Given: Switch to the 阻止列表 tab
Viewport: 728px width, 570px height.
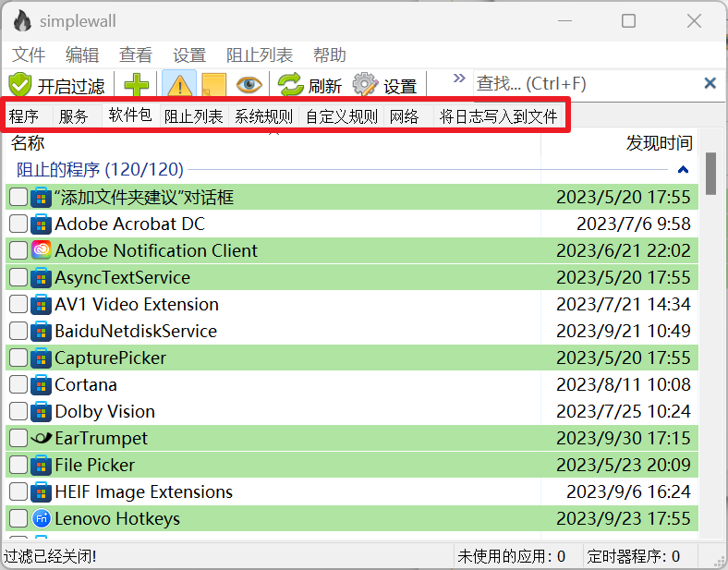Looking at the screenshot, I should click(194, 116).
